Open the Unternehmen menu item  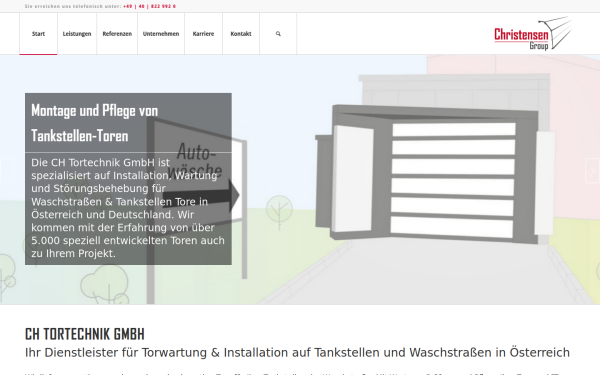click(x=161, y=34)
